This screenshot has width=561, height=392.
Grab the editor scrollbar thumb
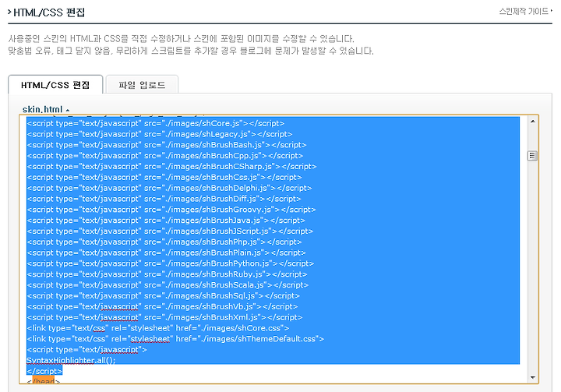(x=532, y=156)
